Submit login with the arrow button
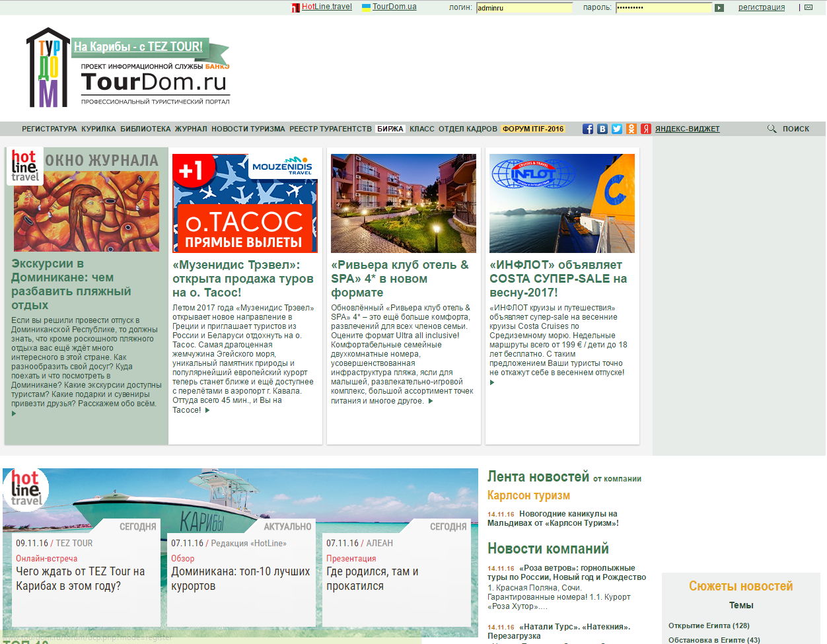 [x=719, y=8]
